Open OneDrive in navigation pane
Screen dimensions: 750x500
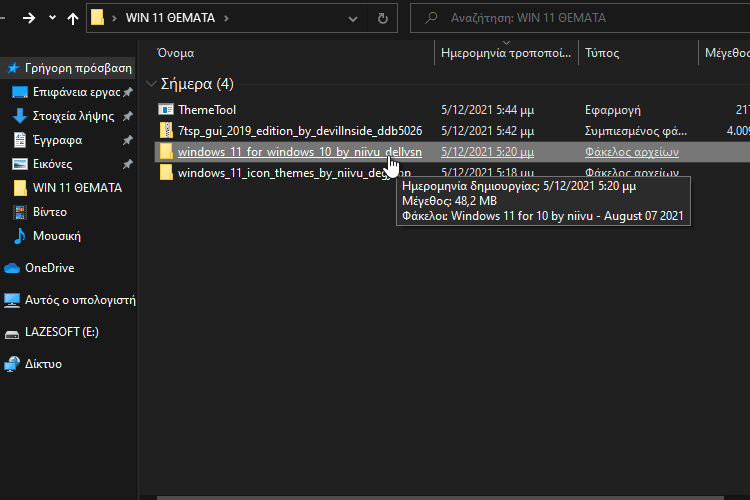pyautogui.click(x=49, y=267)
